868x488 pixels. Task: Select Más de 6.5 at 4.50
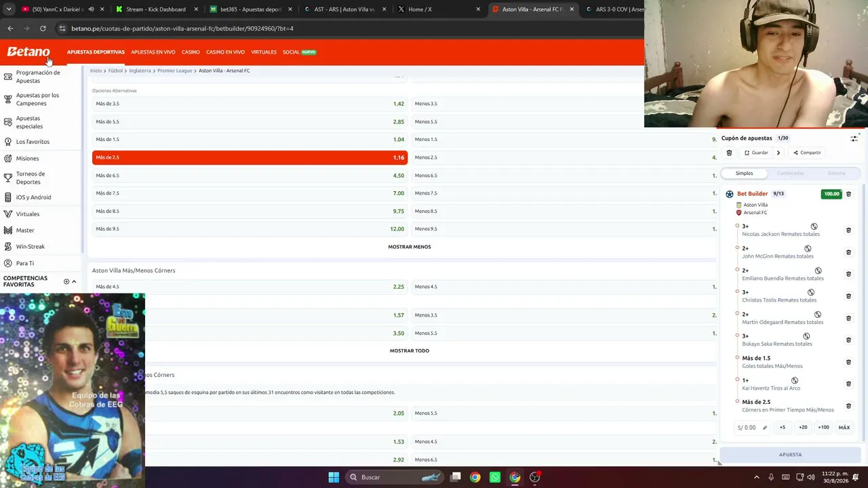click(x=250, y=176)
